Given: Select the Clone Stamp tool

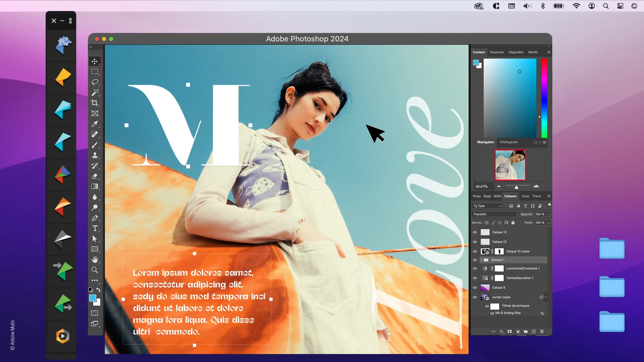Looking at the screenshot, I should point(95,155).
